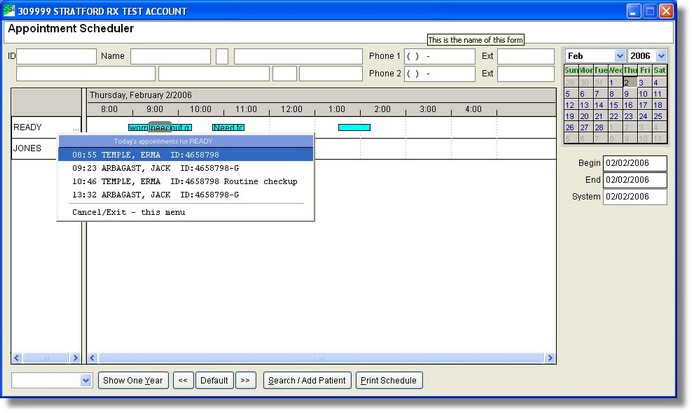The height and width of the screenshot is (413, 692).
Task: Click schedule scrollbar right arrow
Action: point(550,358)
